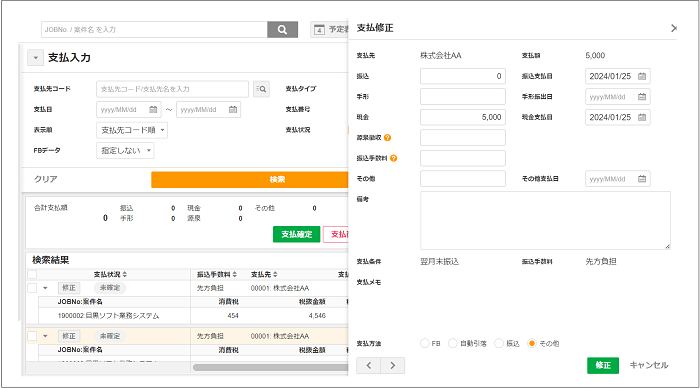Image resolution: width=700 pixels, height=389 pixels.
Task: Expand the first result row arrow
Action: coord(45,288)
